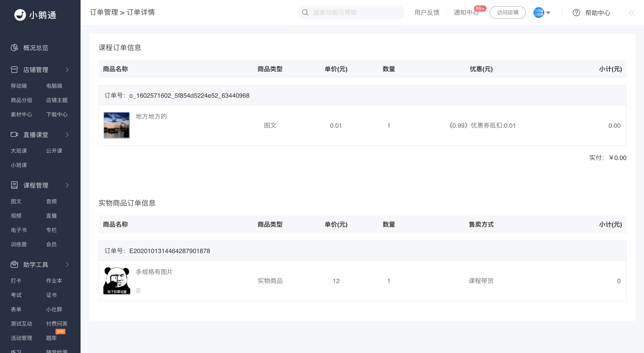Click the NEW badge on 题库

pos(60,331)
